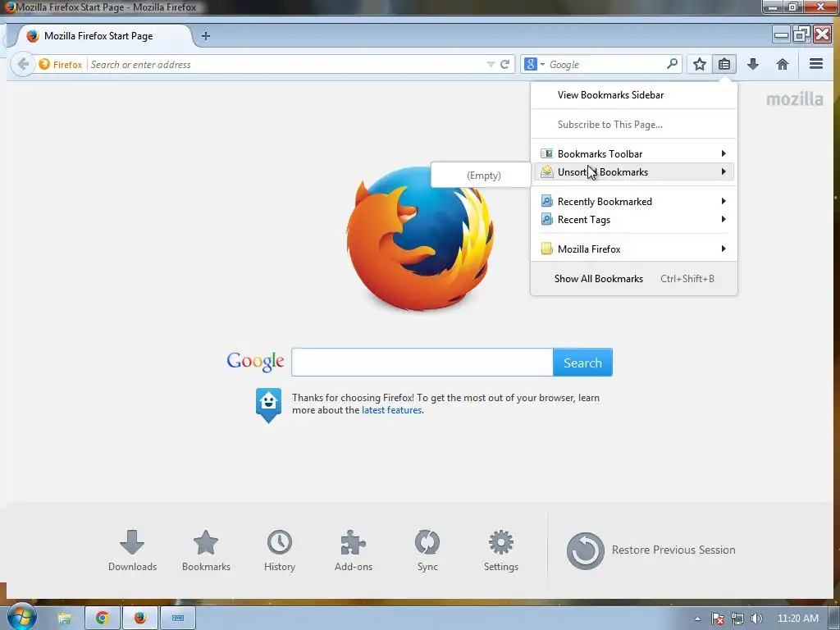Viewport: 840px width, 630px height.
Task: Open a new tab with plus button
Action: coord(206,36)
